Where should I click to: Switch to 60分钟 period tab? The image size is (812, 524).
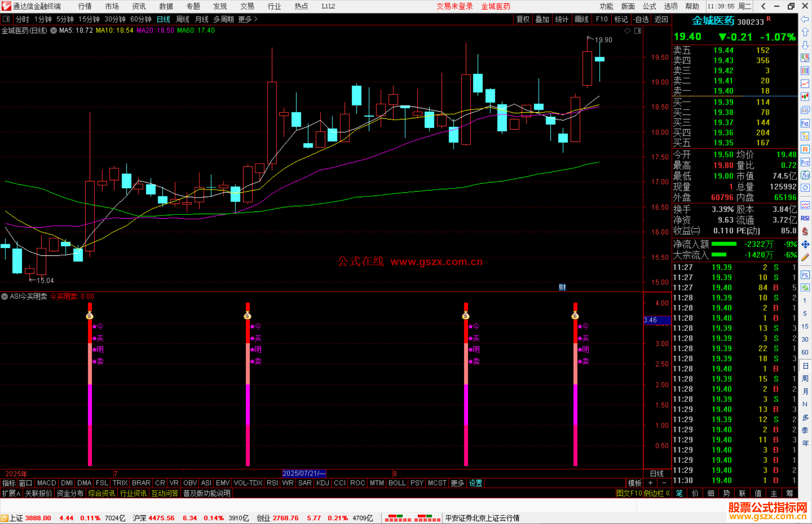point(141,19)
